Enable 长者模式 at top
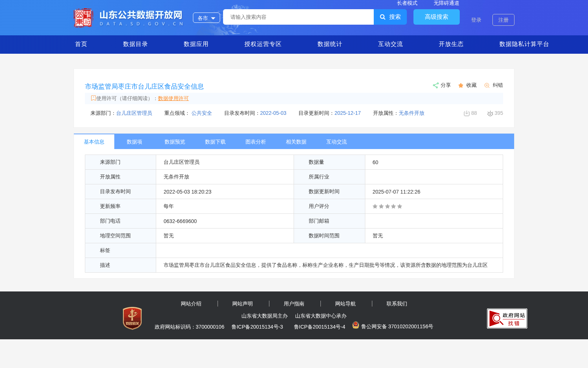The height and width of the screenshot is (368, 588). (407, 3)
